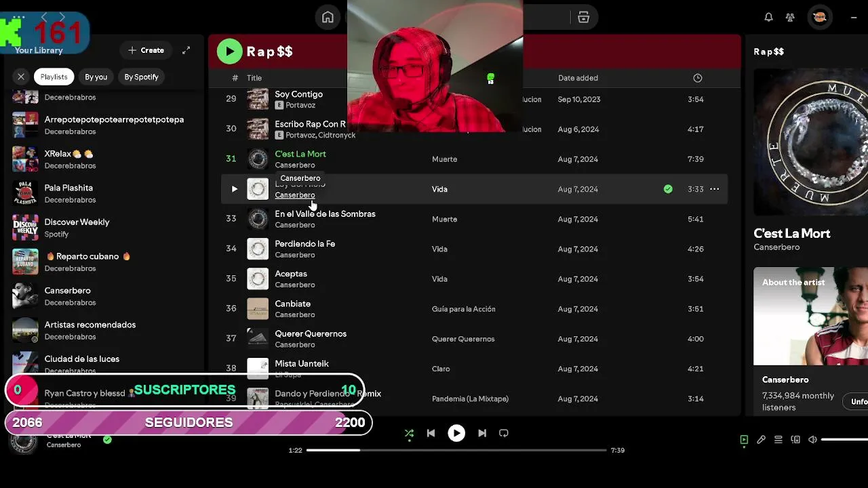The image size is (868, 488).
Task: Open more options for row 32
Action: point(714,189)
